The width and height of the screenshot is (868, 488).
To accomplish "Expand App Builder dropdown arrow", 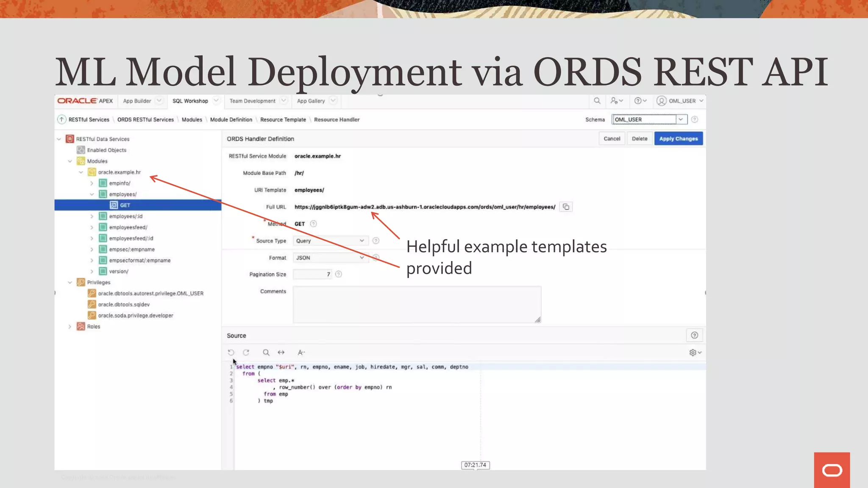I will [x=159, y=100].
